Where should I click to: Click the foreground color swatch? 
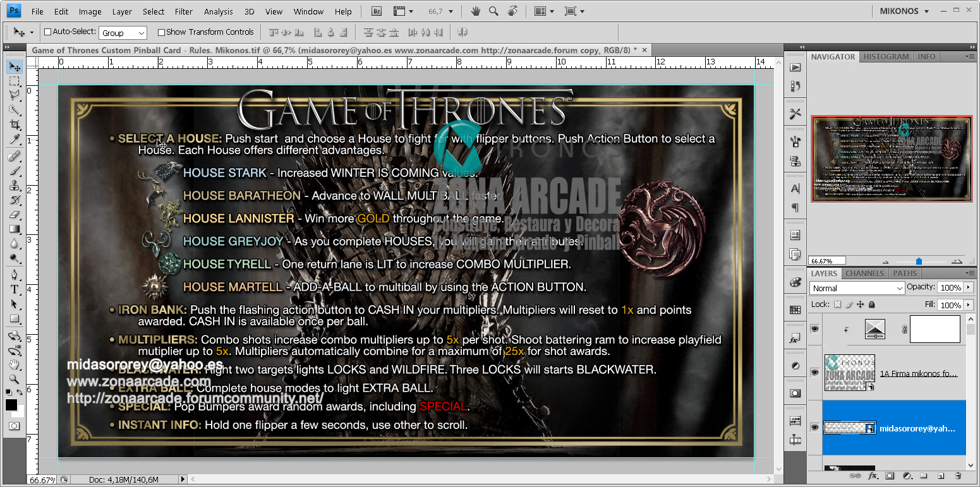[11, 405]
